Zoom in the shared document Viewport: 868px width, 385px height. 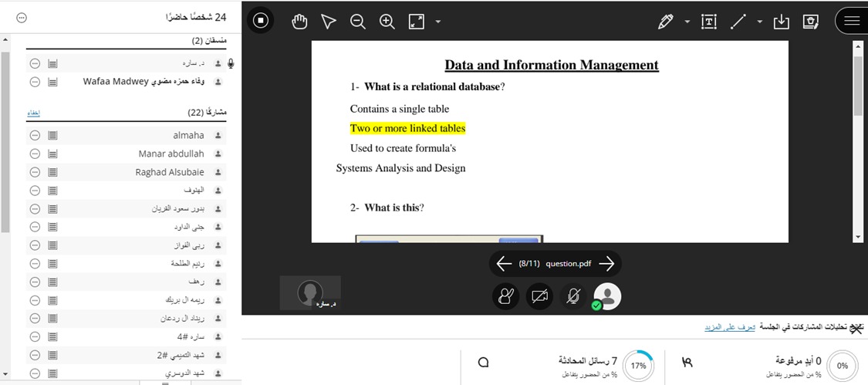coord(387,22)
